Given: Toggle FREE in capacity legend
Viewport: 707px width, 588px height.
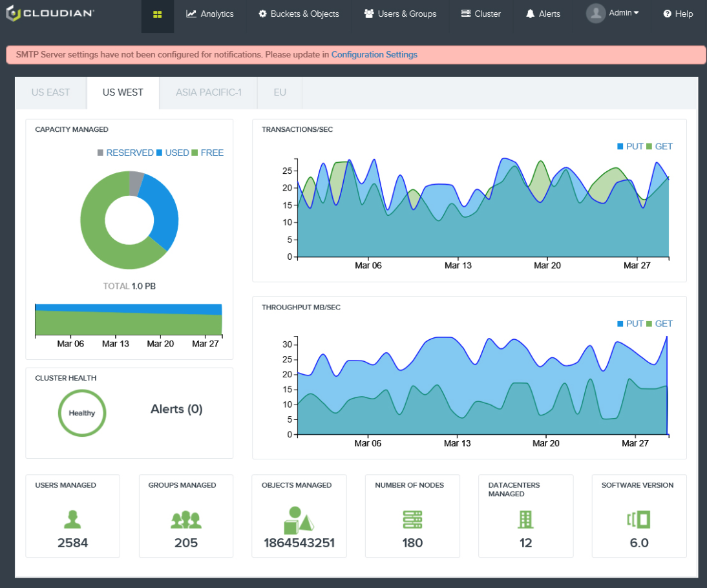Looking at the screenshot, I should tap(207, 153).
